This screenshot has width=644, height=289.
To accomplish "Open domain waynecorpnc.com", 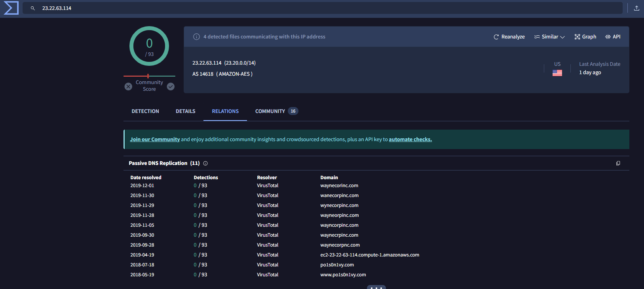I will point(340,245).
